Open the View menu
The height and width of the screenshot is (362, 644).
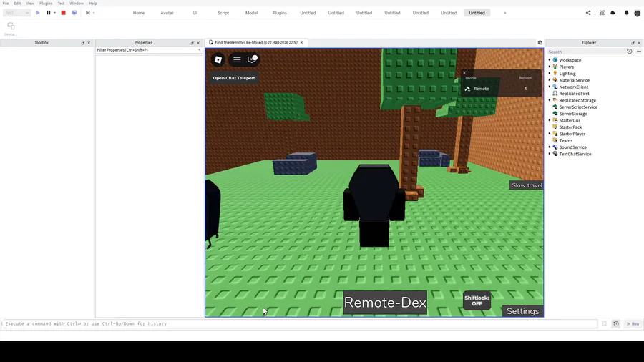point(30,4)
